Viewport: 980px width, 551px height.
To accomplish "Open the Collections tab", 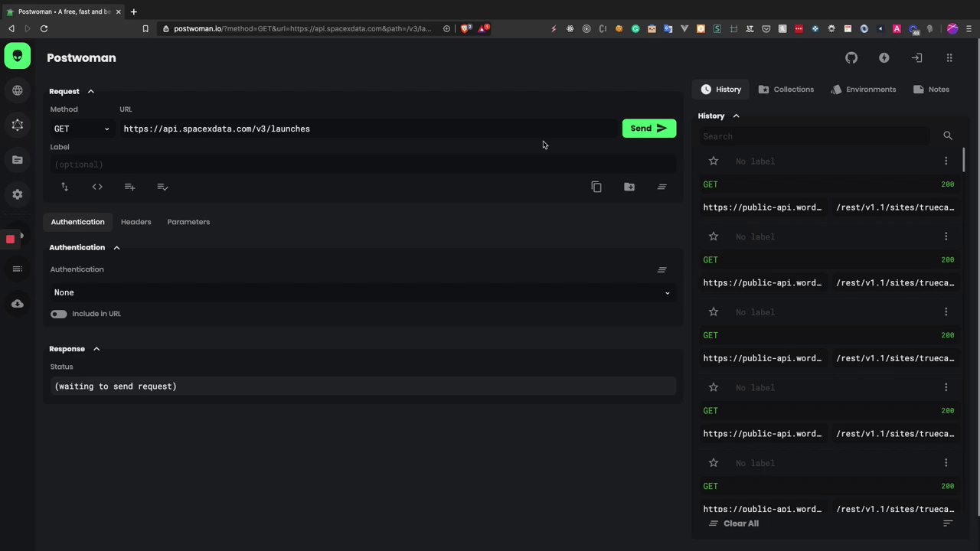I will pos(786,90).
